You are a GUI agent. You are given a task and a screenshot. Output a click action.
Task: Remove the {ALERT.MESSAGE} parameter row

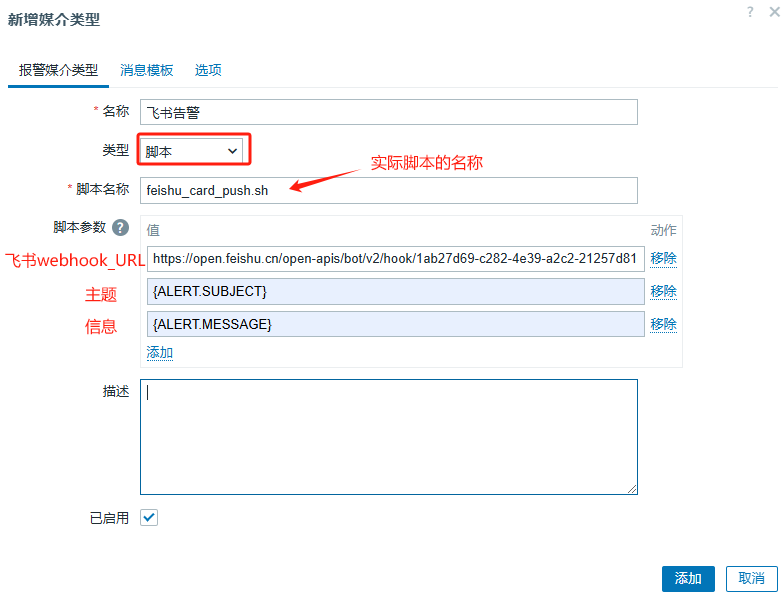(x=663, y=324)
